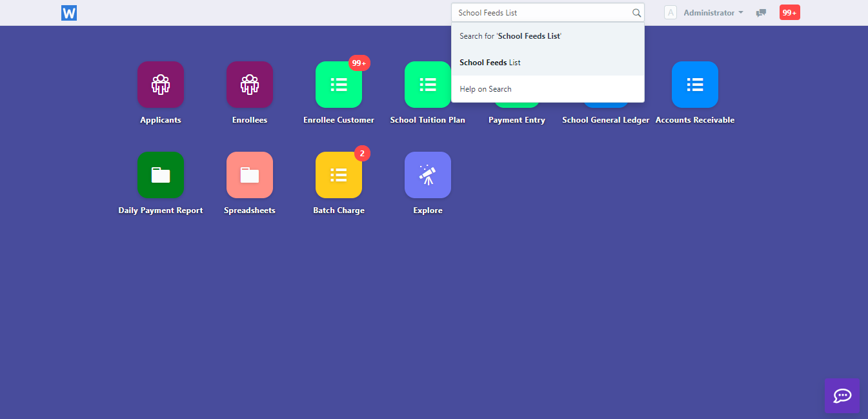Click the W home logo
This screenshot has width=868, height=419.
tap(69, 13)
